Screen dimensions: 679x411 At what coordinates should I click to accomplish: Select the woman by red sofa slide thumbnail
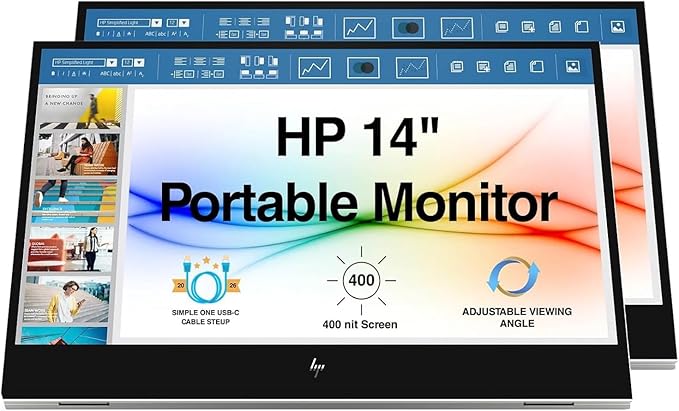(71, 250)
